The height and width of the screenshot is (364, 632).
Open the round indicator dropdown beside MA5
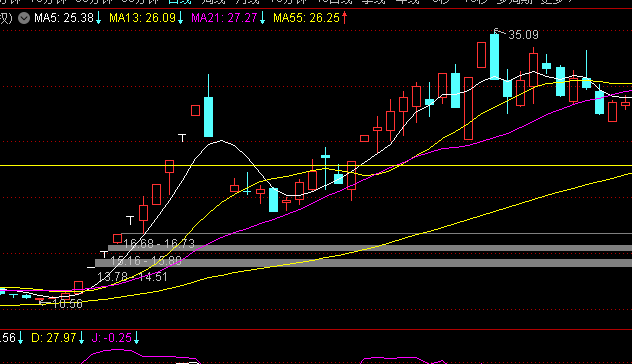click(24, 18)
